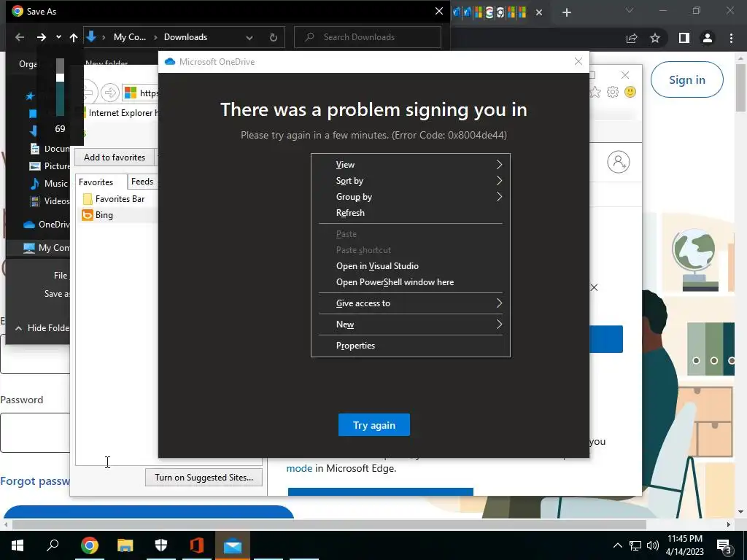Click the Downloads breadcrumb in address bar
Viewport: 747px width, 560px height.
tap(185, 37)
